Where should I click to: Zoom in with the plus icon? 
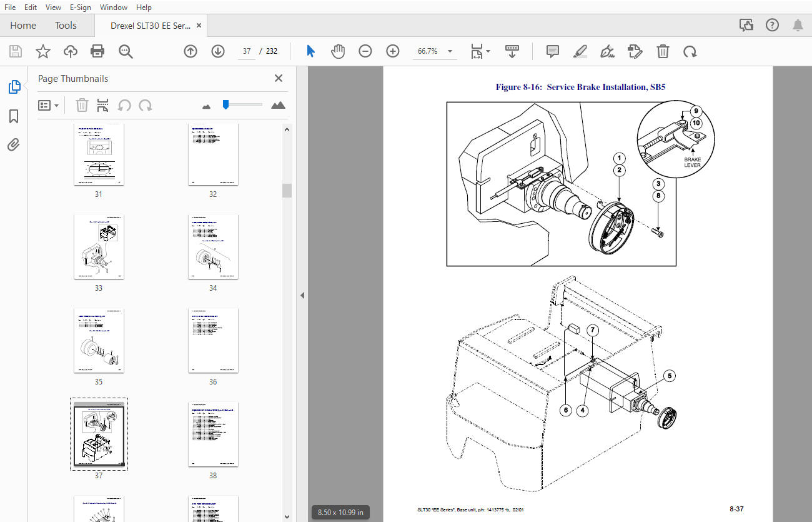(393, 51)
